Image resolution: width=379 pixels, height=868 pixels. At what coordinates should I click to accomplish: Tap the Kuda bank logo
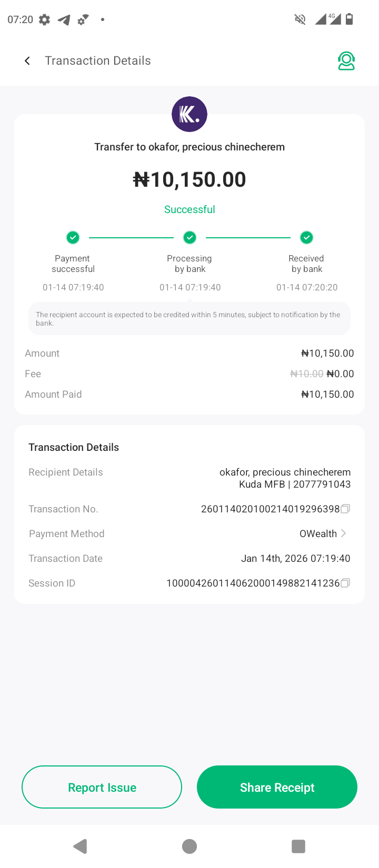[x=189, y=114]
